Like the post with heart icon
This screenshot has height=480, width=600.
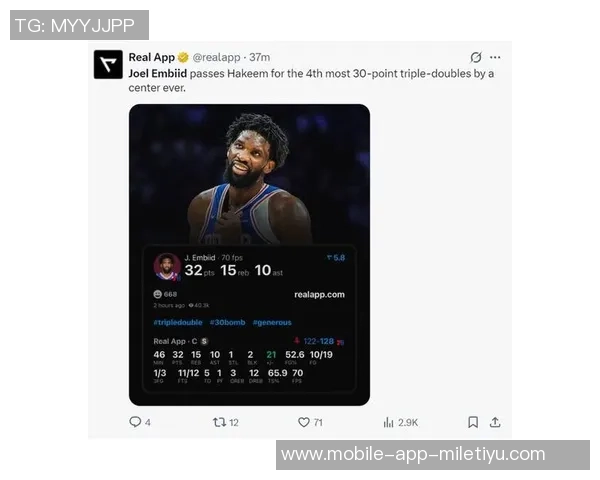click(303, 422)
